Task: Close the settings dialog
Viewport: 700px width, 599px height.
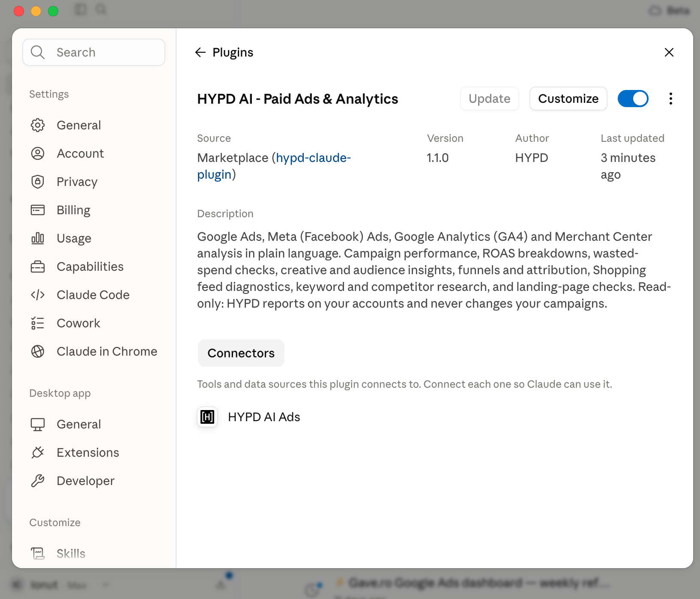Action: click(669, 52)
